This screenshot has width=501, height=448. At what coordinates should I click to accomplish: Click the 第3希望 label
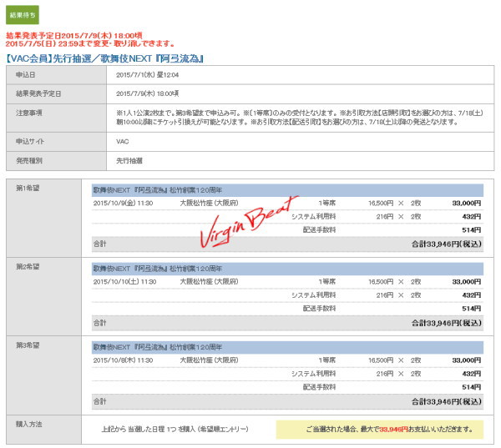point(28,345)
